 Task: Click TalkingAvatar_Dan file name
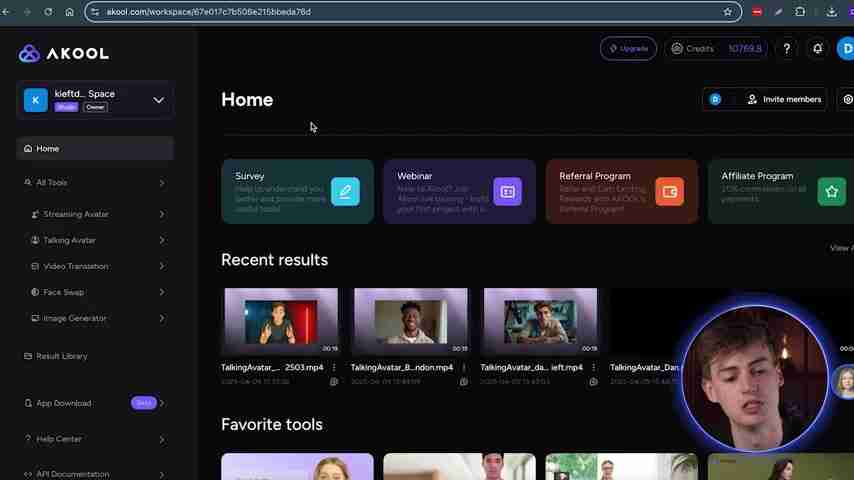click(644, 368)
